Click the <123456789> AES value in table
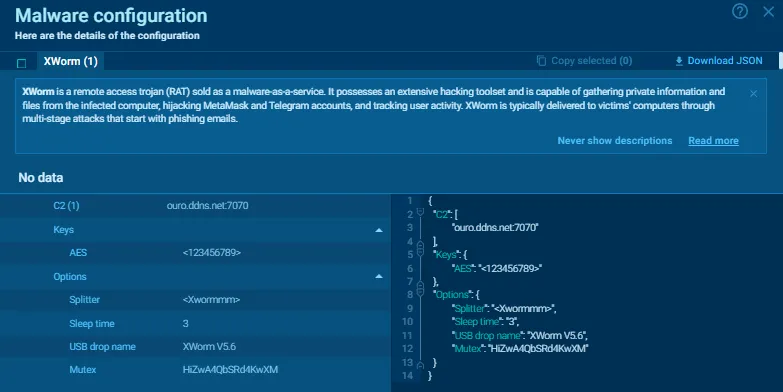This screenshot has height=392, width=783. (212, 253)
